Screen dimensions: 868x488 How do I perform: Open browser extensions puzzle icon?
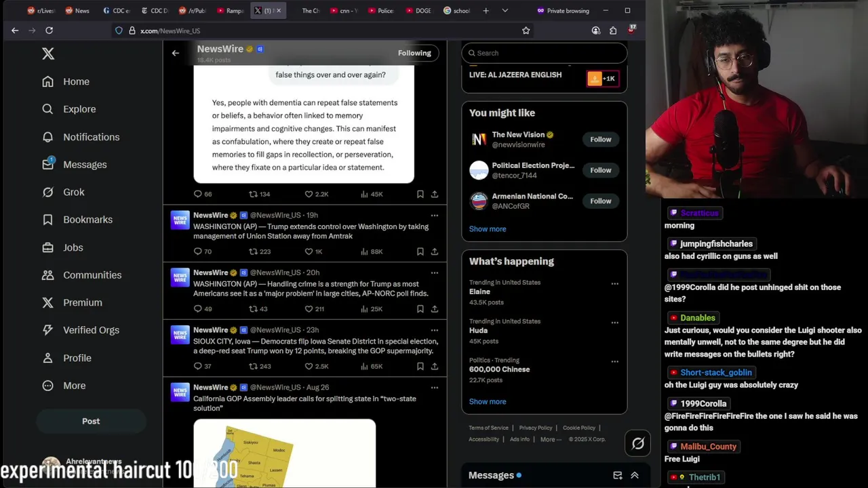(x=613, y=30)
